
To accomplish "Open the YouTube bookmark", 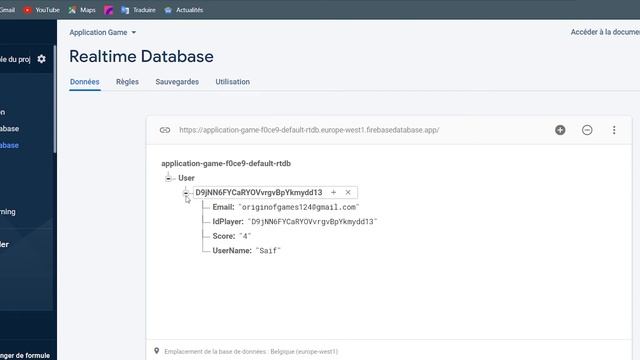I will 42,10.
